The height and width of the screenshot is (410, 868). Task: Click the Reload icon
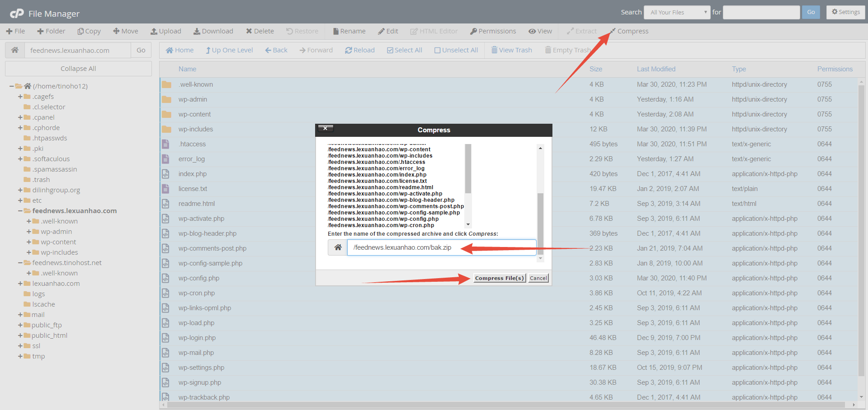(359, 50)
